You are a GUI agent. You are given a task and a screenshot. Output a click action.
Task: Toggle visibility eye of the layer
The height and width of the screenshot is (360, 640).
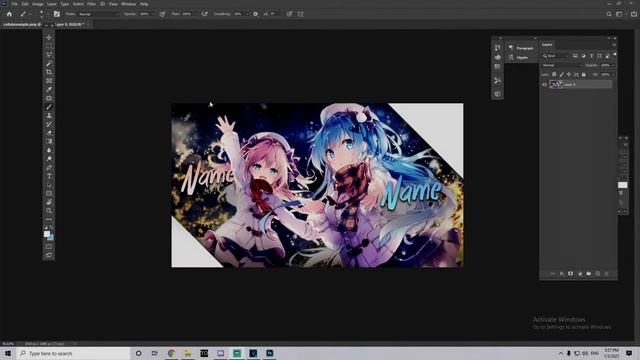click(x=544, y=84)
